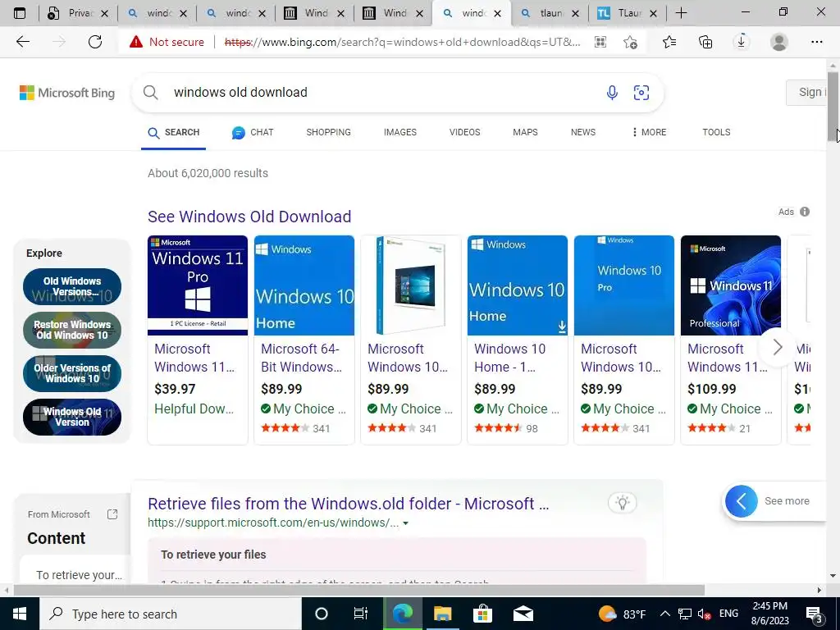
Task: Open Edge Settings and more menu
Action: 816,42
